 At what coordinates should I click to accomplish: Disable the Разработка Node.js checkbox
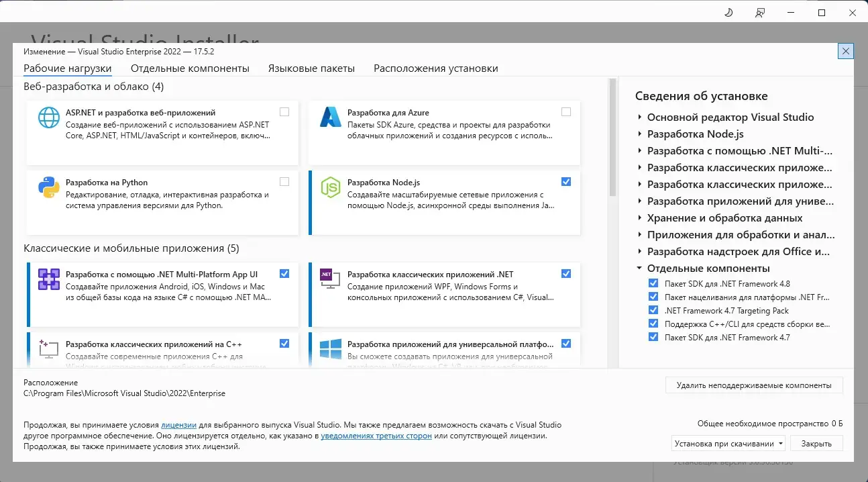[x=566, y=181]
